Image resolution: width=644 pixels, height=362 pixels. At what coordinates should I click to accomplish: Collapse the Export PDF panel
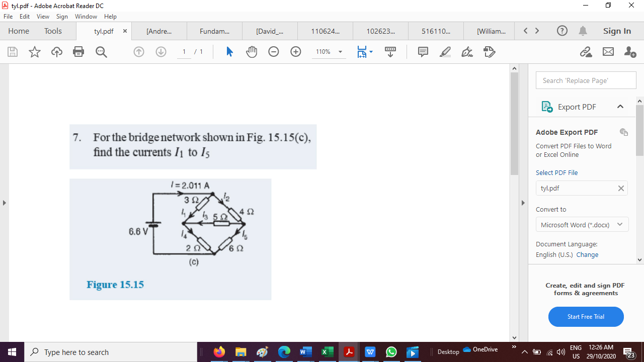(x=620, y=107)
